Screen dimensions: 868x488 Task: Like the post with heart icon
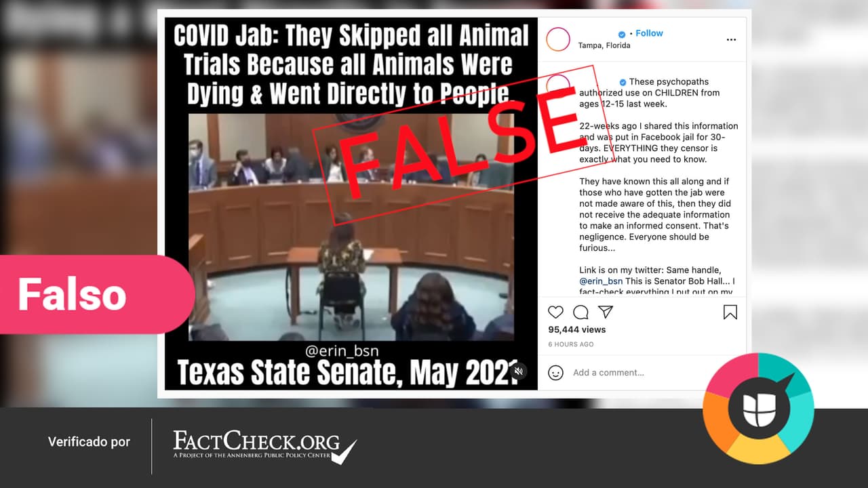point(555,312)
